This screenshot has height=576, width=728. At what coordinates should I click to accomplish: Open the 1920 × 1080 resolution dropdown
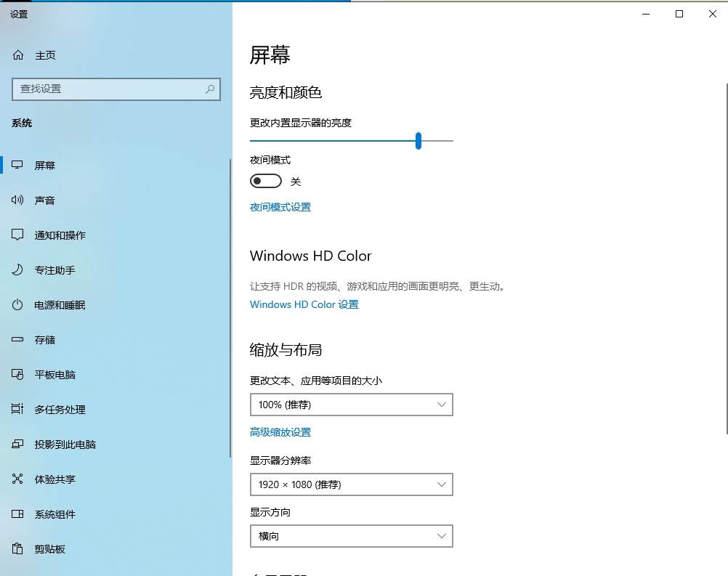[x=351, y=484]
